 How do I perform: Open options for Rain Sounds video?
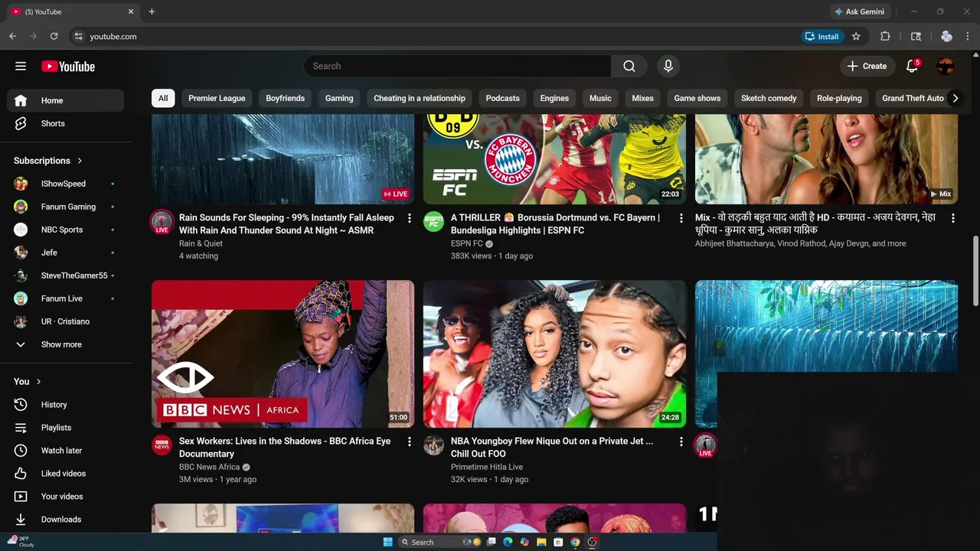point(410,218)
